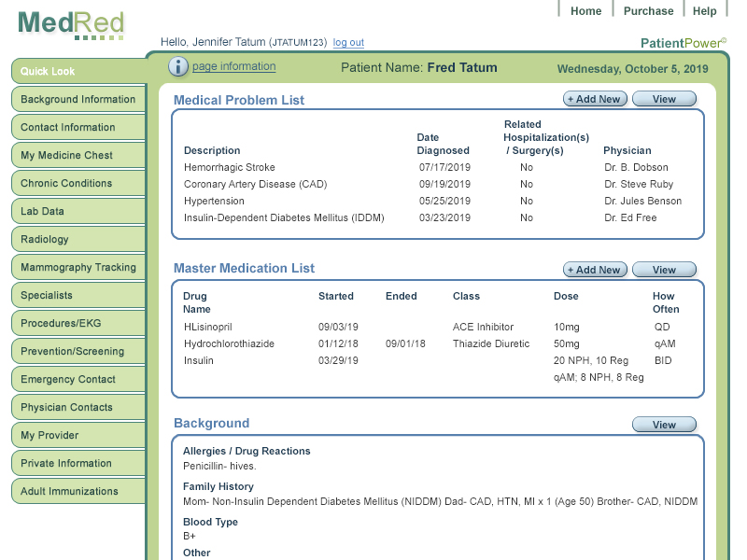Add new entry to Medical Problem List

pyautogui.click(x=595, y=99)
